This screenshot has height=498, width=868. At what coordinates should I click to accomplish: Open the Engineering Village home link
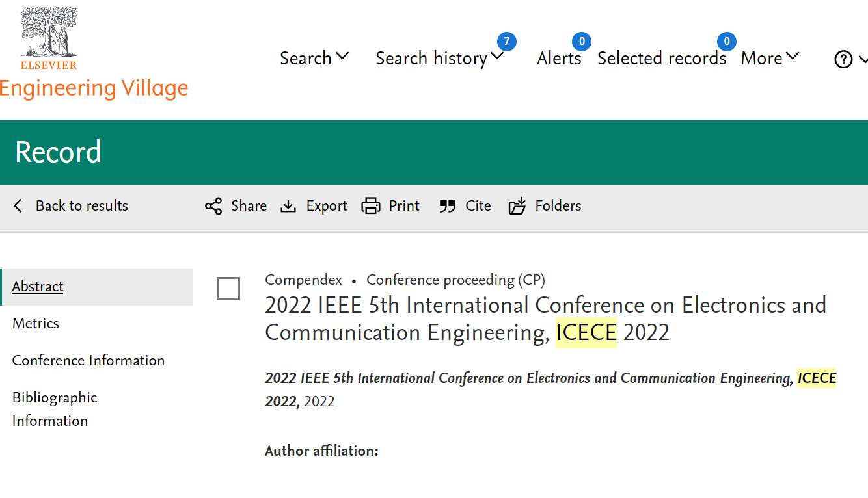[x=94, y=88]
